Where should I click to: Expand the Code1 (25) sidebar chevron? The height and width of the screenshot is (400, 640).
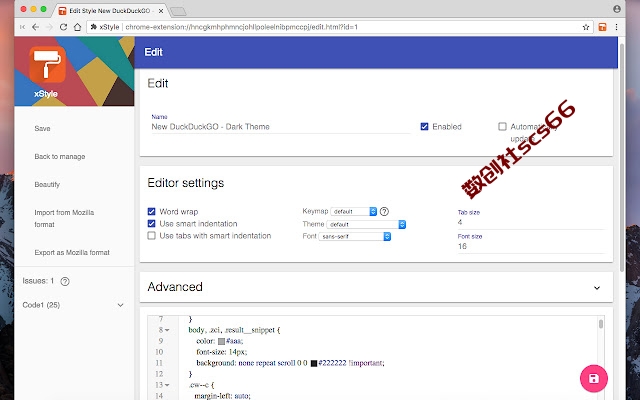point(120,305)
